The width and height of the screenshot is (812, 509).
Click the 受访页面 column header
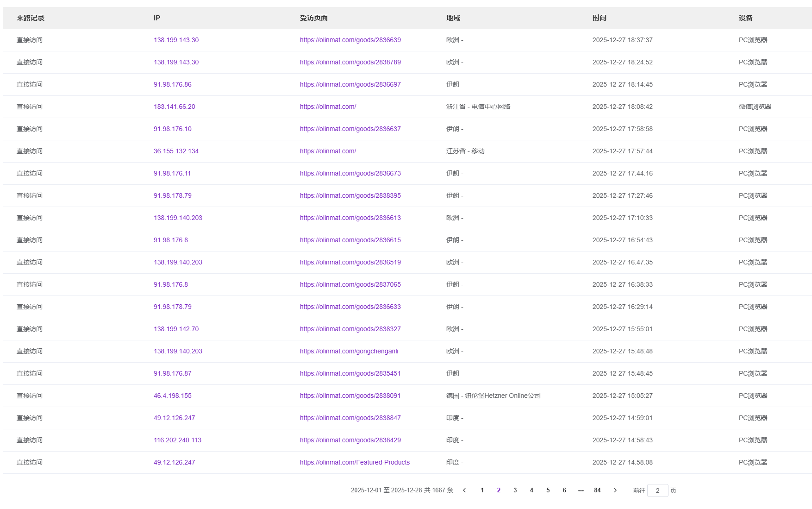pos(313,18)
